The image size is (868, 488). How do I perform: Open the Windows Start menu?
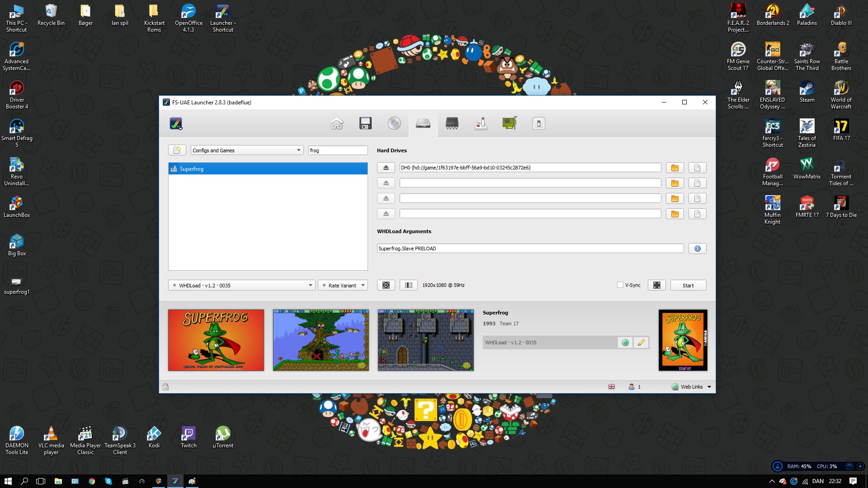8,481
